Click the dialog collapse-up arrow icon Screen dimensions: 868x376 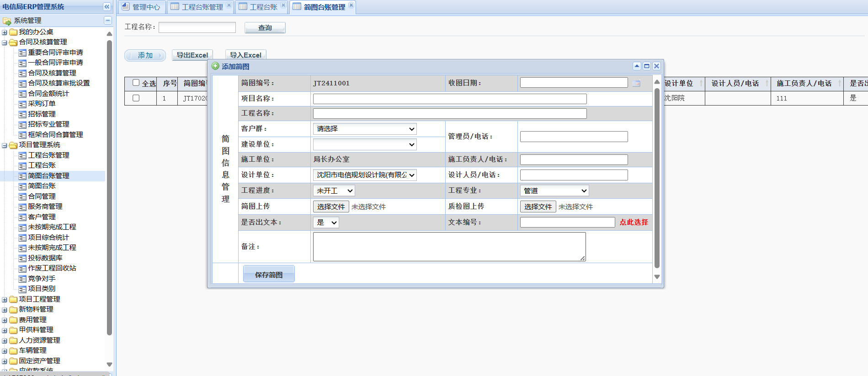pos(637,66)
